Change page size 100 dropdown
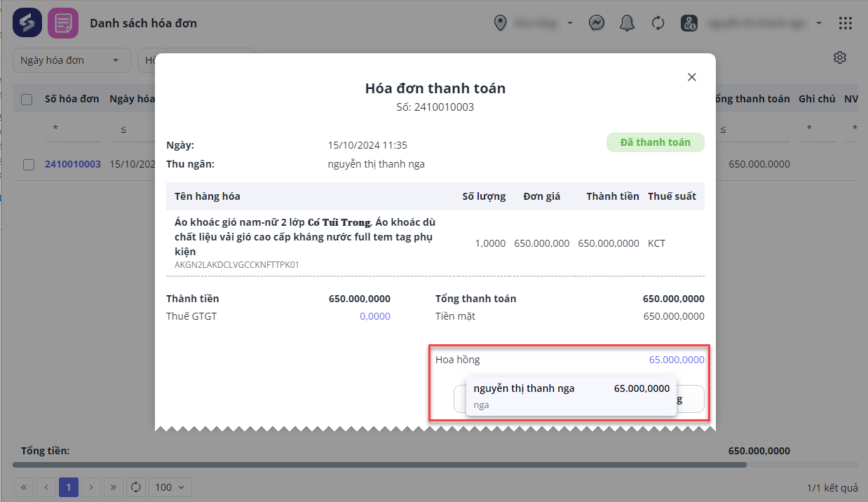Screen dimensions: 868x502 pos(170,487)
